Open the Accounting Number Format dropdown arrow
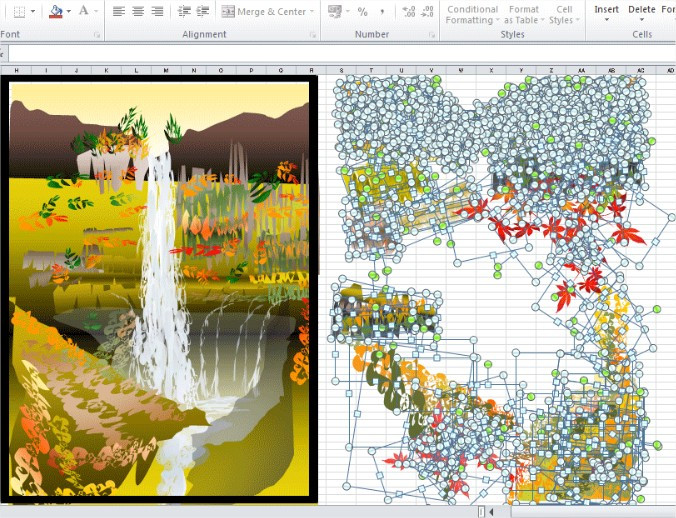Screen dimensions: 676x518 pyautogui.click(x=347, y=11)
